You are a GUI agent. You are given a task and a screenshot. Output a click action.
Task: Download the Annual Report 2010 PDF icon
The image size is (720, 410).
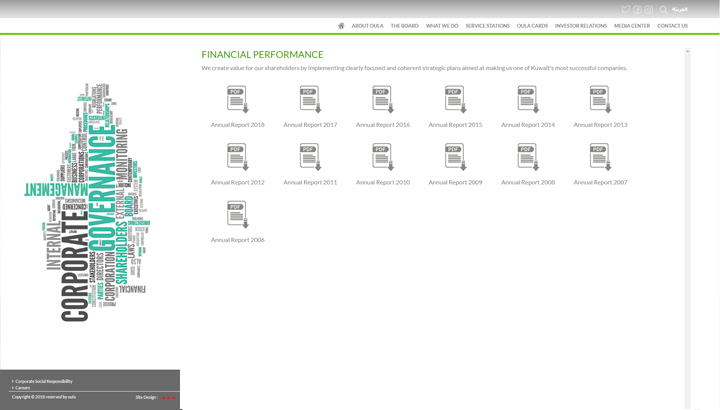pyautogui.click(x=383, y=157)
